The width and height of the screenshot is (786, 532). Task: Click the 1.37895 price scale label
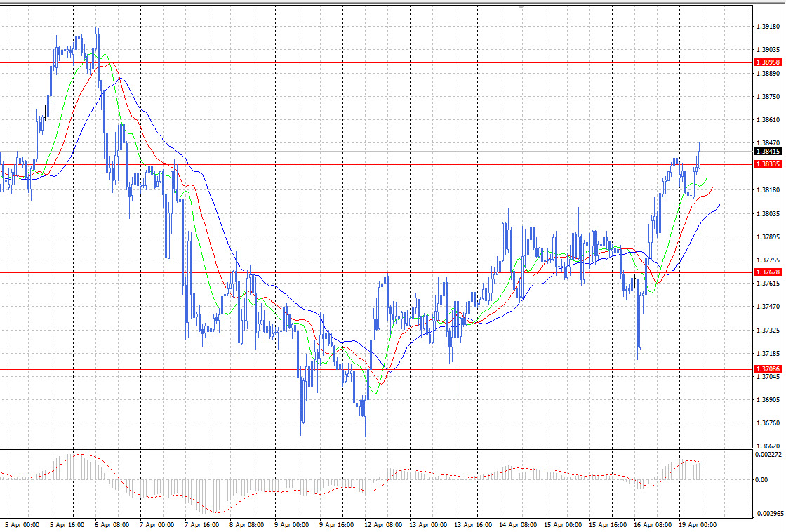(x=768, y=237)
